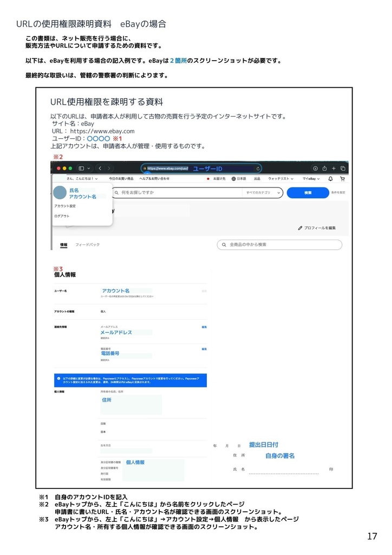This screenshot has width=392, height=555.
Task: Click the 住所 address field
Action: [131, 404]
